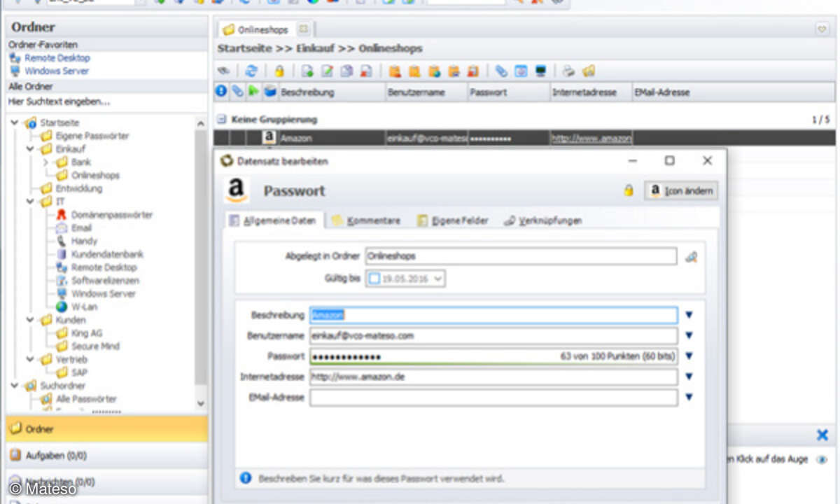
Task: Toggle the eye icon in the record toolbar
Action: coord(223,71)
